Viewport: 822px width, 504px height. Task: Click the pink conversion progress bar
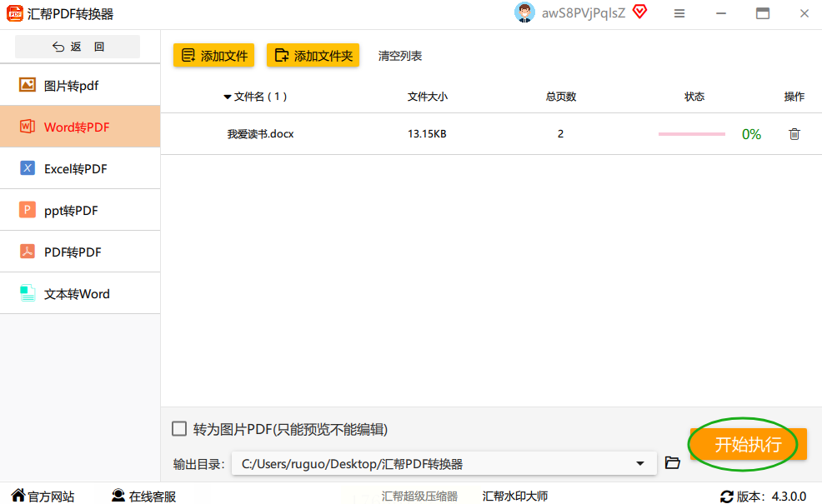coord(691,134)
